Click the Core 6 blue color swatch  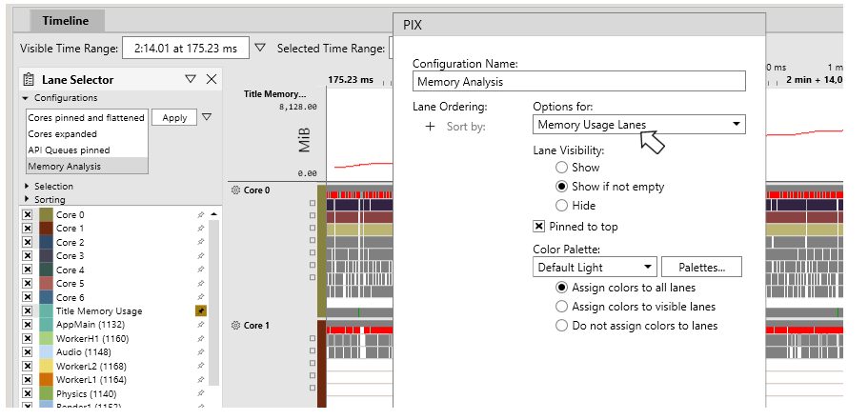tap(46, 297)
